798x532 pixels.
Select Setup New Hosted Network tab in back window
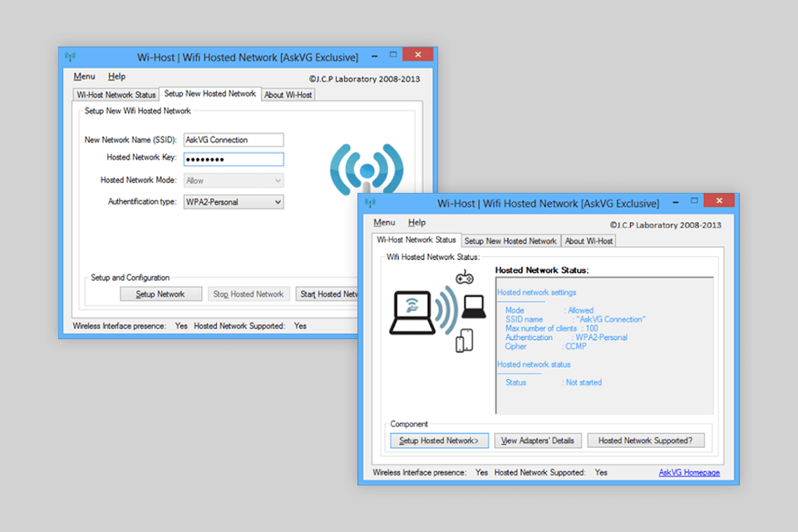coord(209,94)
